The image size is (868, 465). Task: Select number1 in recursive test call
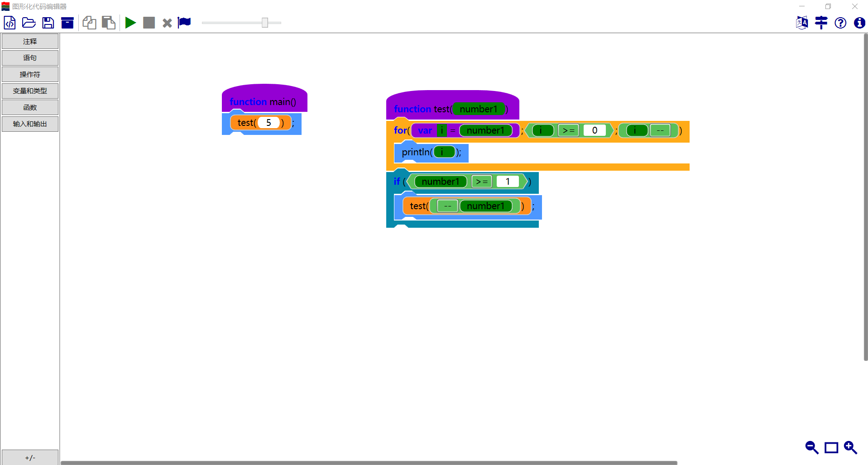point(486,206)
